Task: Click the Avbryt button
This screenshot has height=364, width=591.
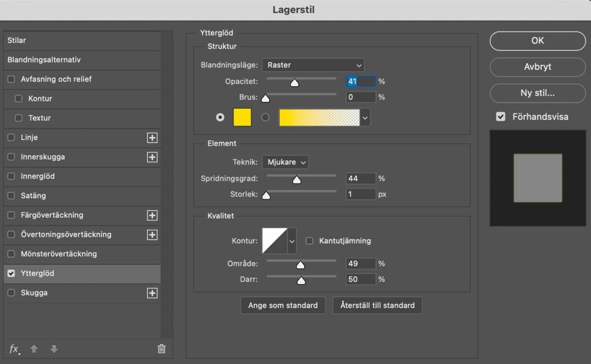Action: (x=538, y=67)
